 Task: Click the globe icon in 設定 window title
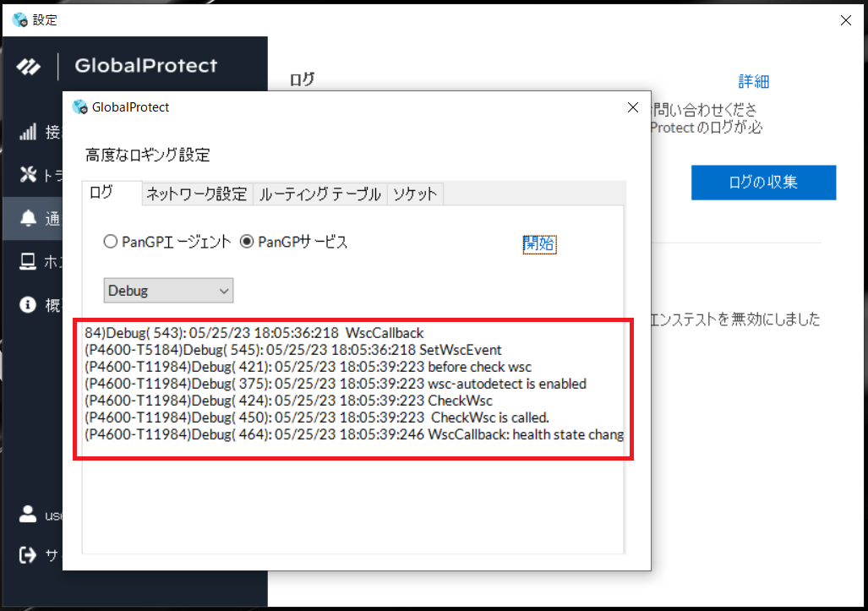coord(20,20)
